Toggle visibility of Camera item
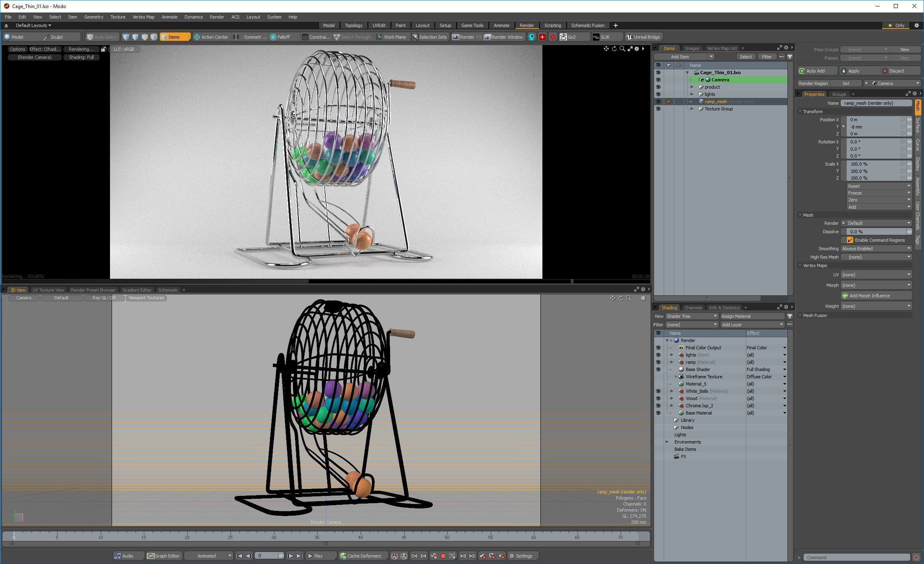The width and height of the screenshot is (924, 564). pos(658,80)
